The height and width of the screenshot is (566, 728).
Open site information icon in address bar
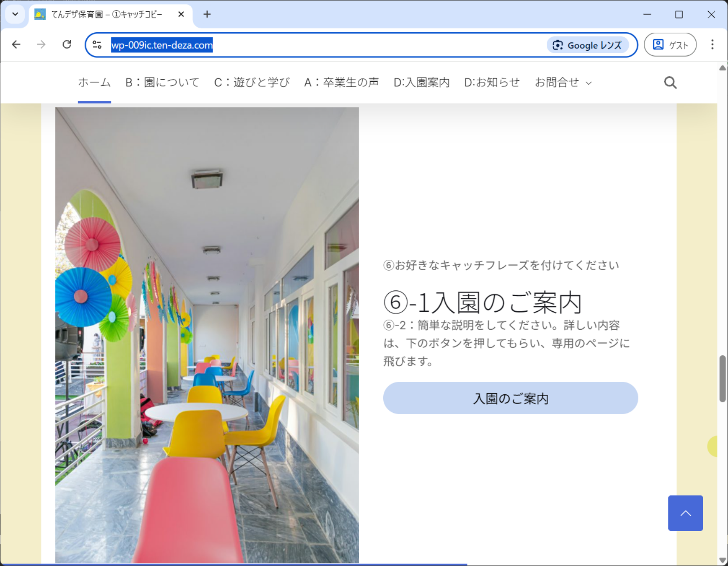(x=97, y=45)
